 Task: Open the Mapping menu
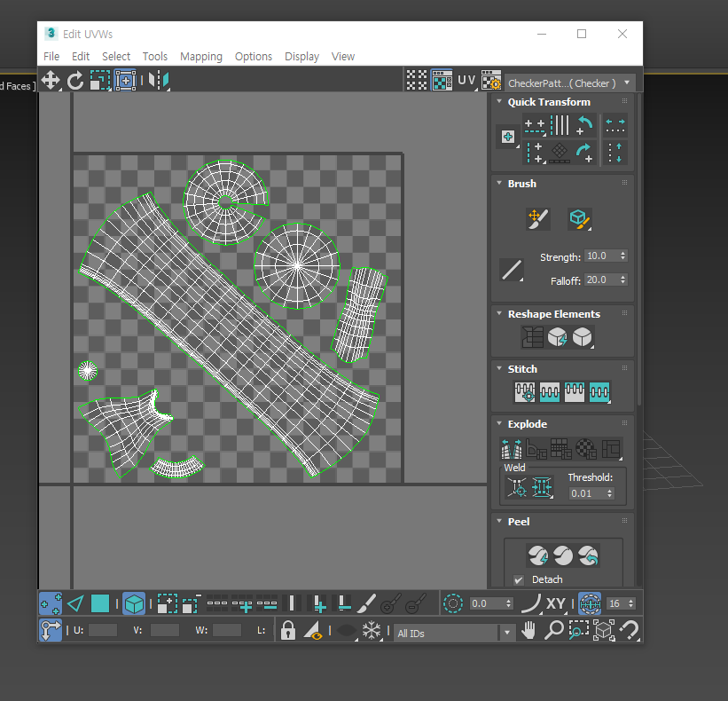[x=200, y=56]
